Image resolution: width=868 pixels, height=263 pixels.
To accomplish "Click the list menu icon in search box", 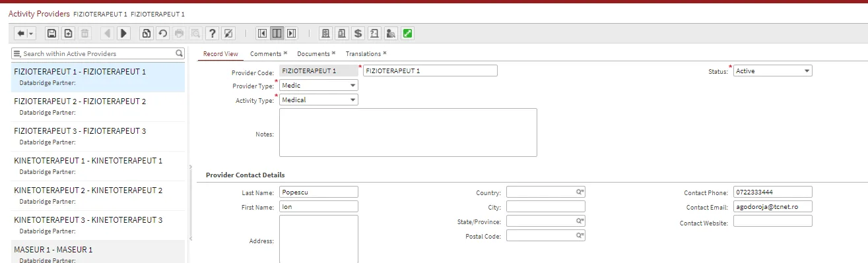I will pyautogui.click(x=17, y=53).
